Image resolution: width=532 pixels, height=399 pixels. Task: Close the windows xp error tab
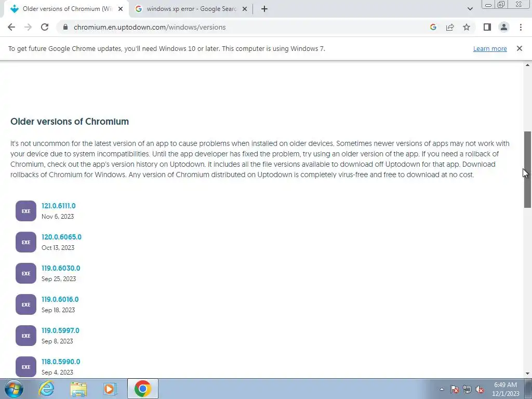pos(245,9)
